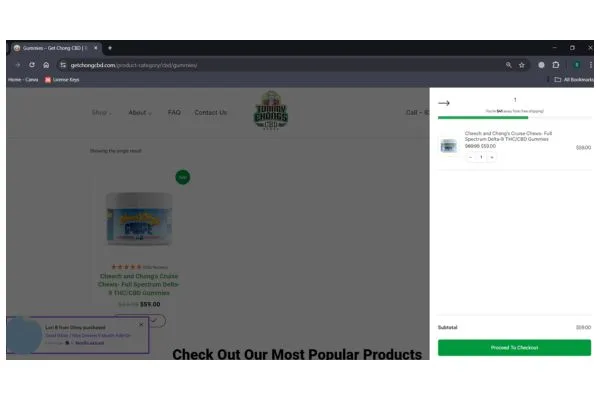This screenshot has width=600, height=400.
Task: Click the free shipping progress bar
Action: [x=514, y=118]
